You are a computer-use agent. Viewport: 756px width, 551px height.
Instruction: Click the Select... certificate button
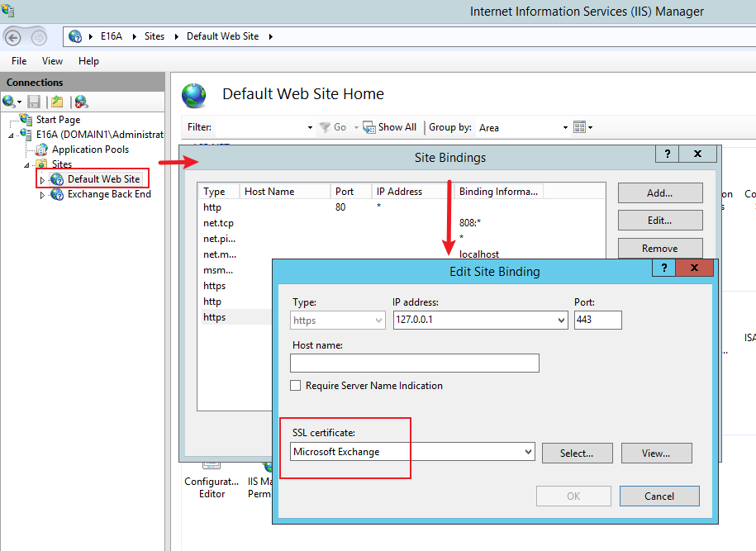[x=578, y=454]
